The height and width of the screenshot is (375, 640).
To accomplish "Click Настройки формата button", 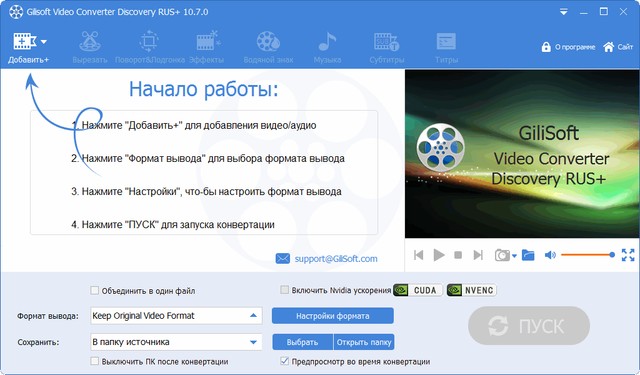I will [333, 316].
